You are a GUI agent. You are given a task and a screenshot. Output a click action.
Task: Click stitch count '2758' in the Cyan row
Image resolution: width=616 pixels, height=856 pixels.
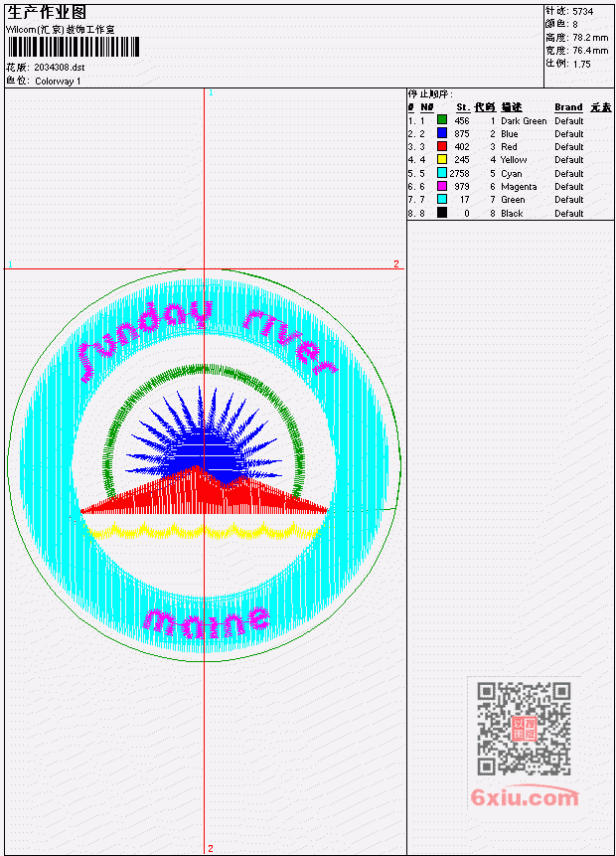(459, 174)
